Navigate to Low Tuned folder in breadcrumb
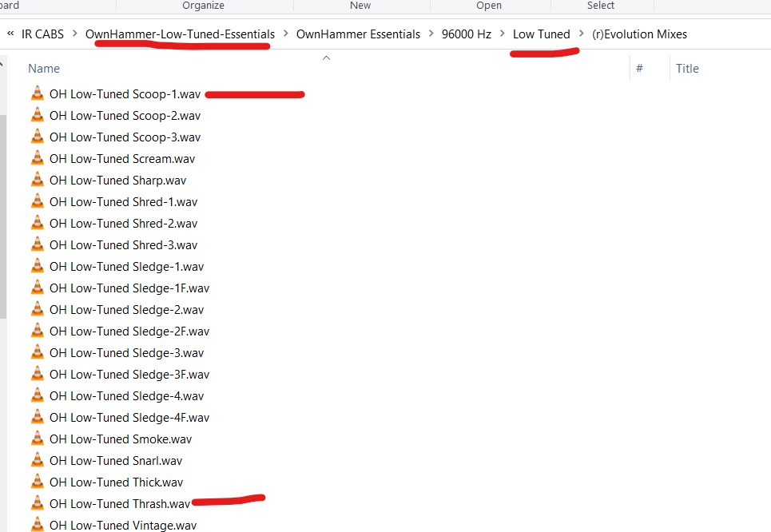The height and width of the screenshot is (532, 771). 542,34
